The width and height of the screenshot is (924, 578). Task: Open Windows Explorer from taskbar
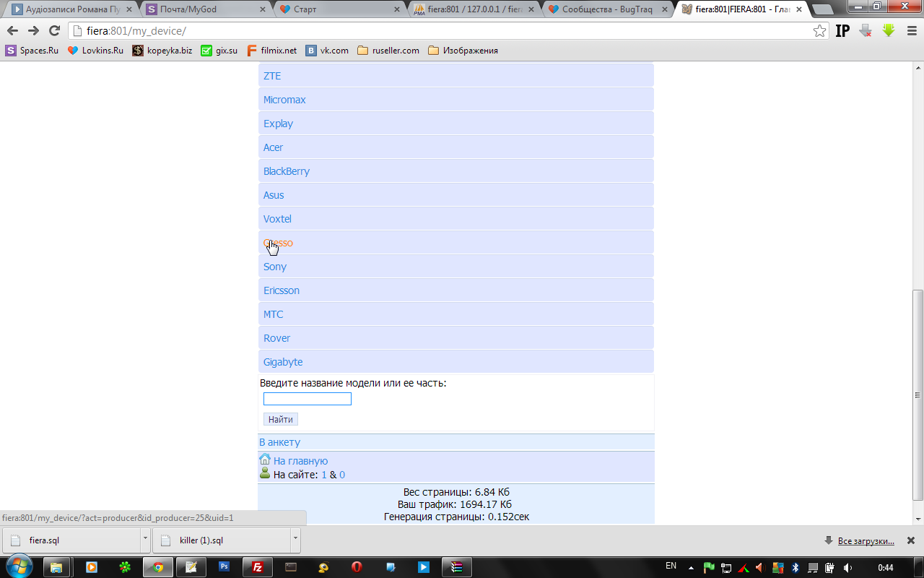(56, 567)
